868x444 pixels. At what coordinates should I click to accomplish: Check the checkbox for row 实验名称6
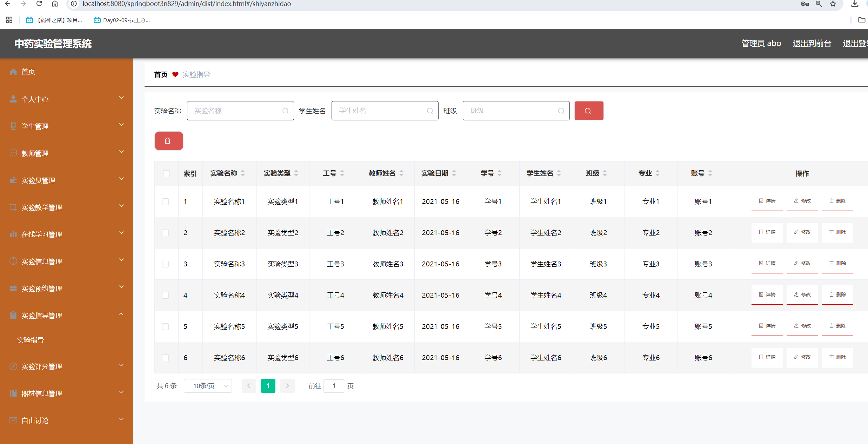[x=166, y=358]
